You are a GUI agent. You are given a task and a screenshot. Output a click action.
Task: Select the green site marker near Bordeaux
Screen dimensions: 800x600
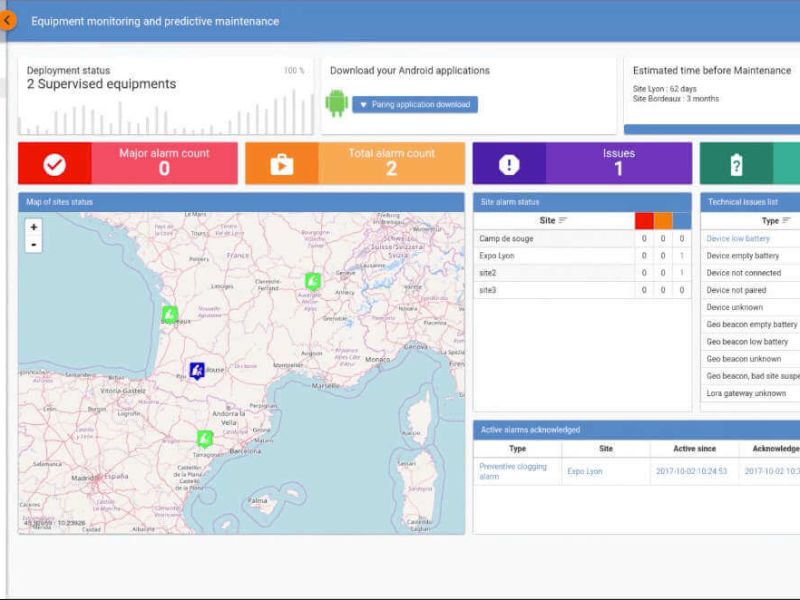[169, 314]
